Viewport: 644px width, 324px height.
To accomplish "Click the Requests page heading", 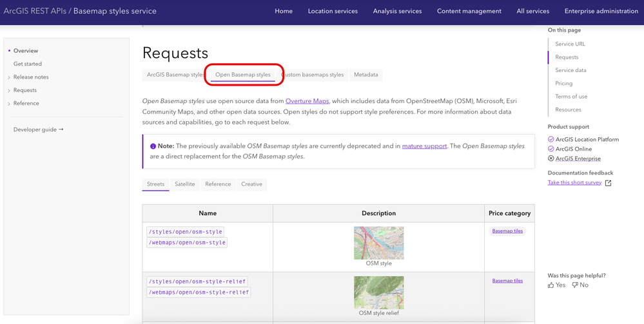I will 175,53.
